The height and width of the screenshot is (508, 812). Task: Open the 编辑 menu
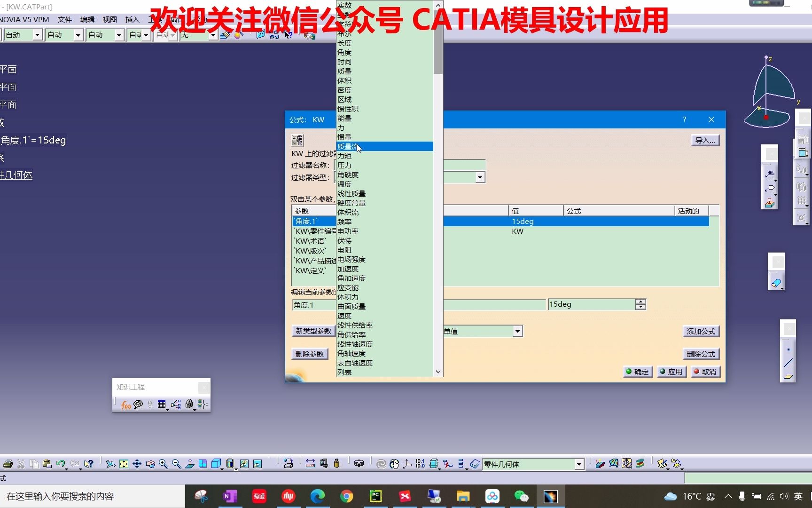[87, 20]
